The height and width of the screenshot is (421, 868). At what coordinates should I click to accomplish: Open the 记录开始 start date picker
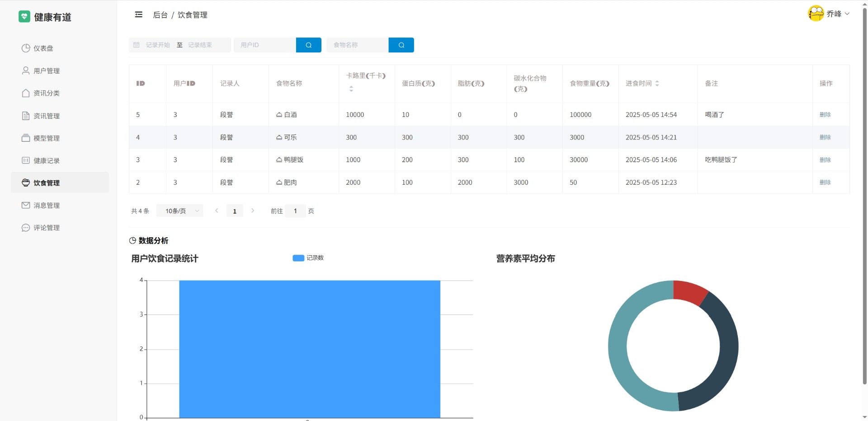coord(158,45)
